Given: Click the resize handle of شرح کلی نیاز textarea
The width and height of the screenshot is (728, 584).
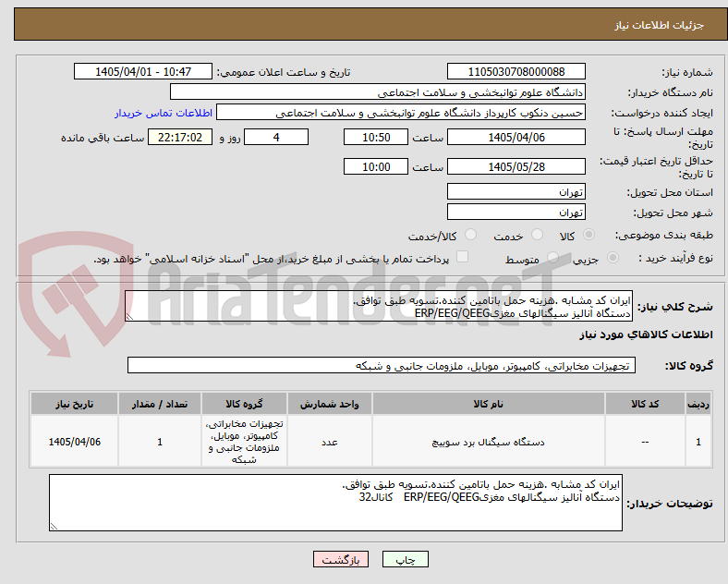Looking at the screenshot, I should point(129,317).
